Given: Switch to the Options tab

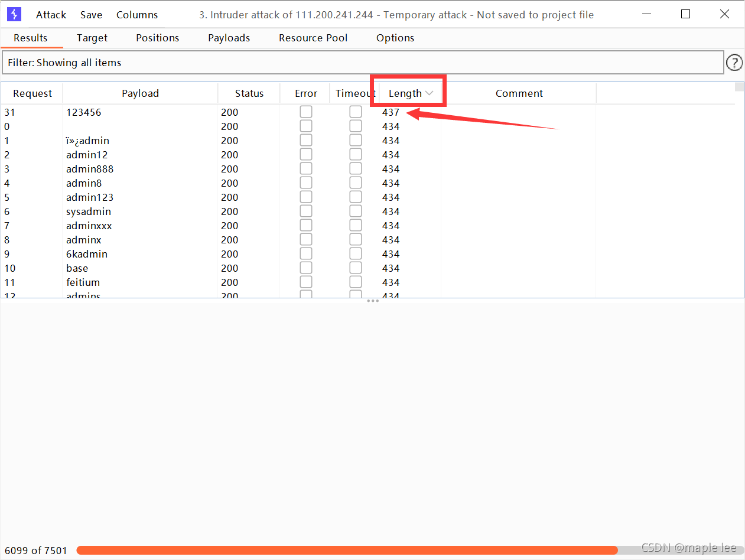Looking at the screenshot, I should tap(395, 38).
